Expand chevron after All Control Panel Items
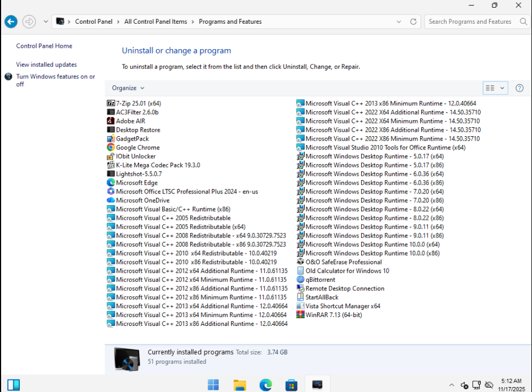The image size is (532, 392). [193, 22]
